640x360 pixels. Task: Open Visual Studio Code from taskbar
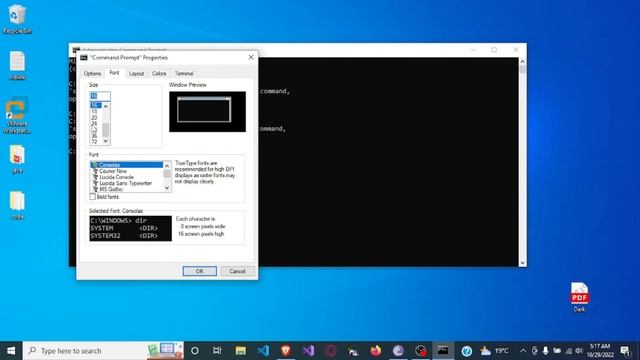tap(263, 351)
